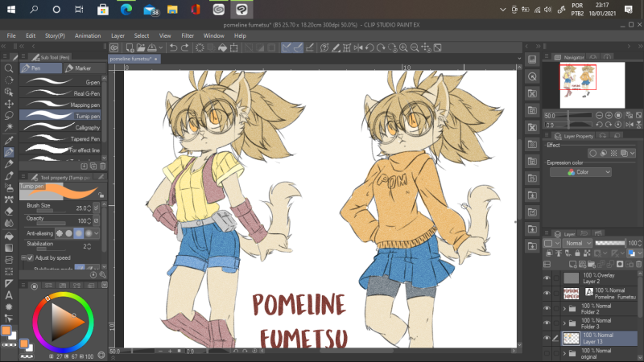Screen dimensions: 644x362
Task: Expand Folder 2 in layer list
Action: point(563,308)
